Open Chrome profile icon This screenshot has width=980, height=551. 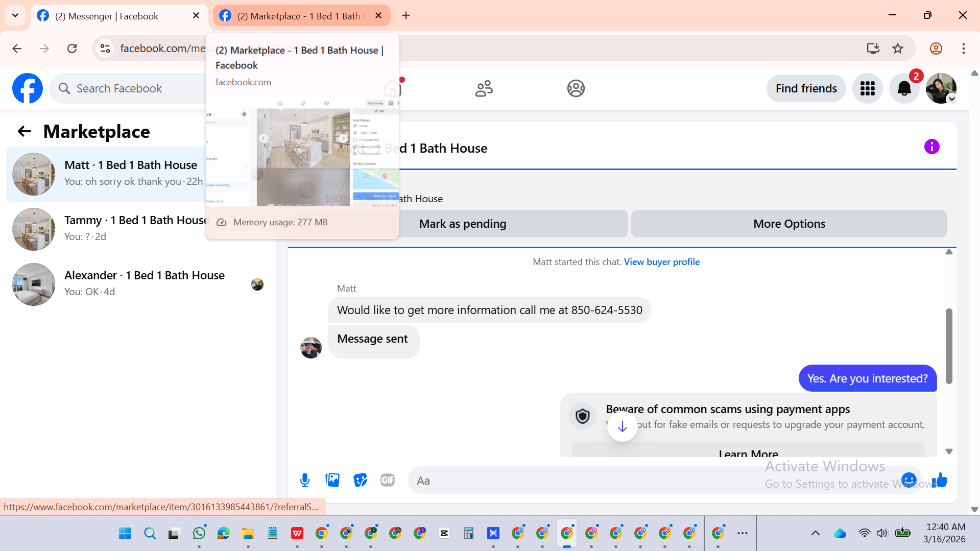(x=936, y=49)
